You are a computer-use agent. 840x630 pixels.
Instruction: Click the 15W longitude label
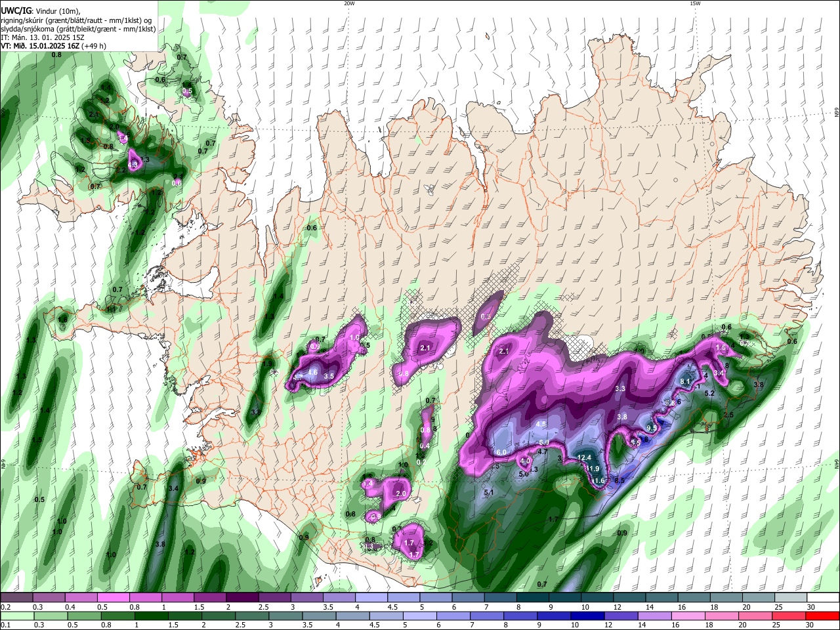pyautogui.click(x=695, y=3)
